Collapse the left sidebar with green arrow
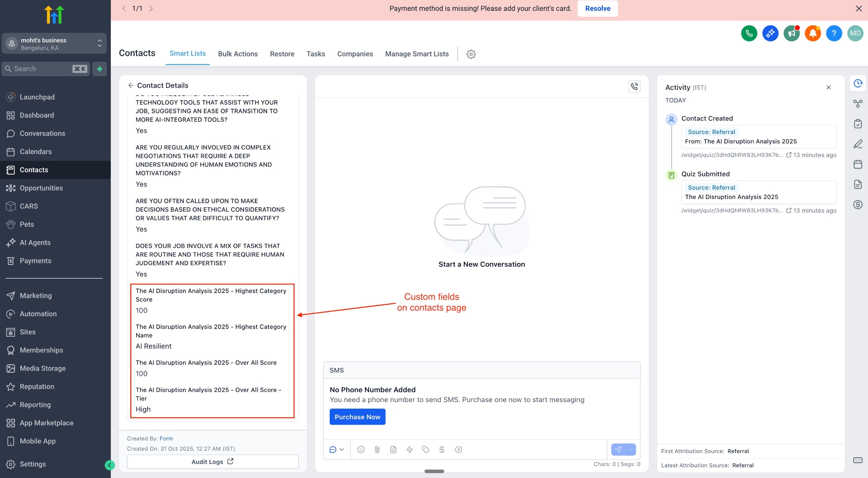Screen dimensions: 868x478 (109, 465)
